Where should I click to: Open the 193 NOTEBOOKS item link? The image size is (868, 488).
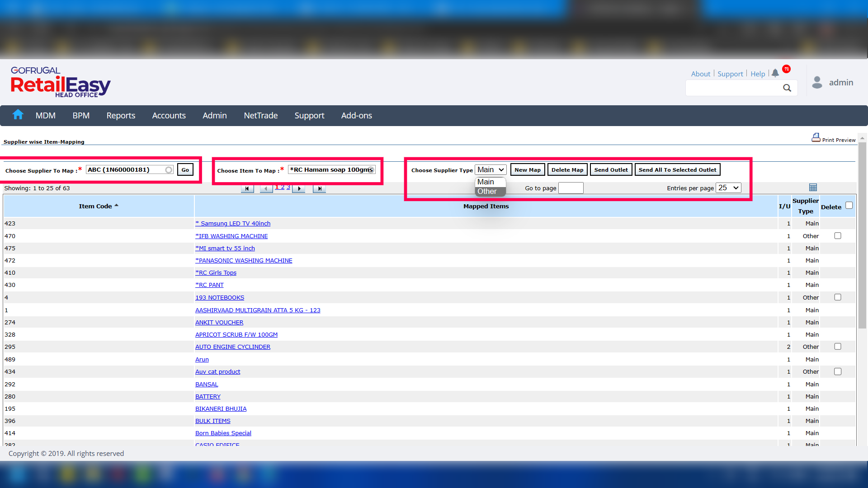tap(220, 298)
